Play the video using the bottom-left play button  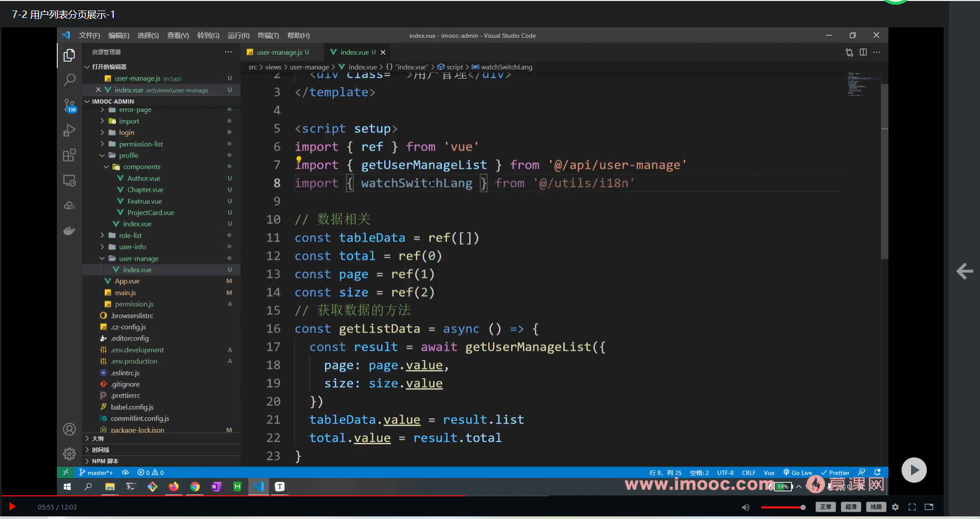click(x=12, y=507)
